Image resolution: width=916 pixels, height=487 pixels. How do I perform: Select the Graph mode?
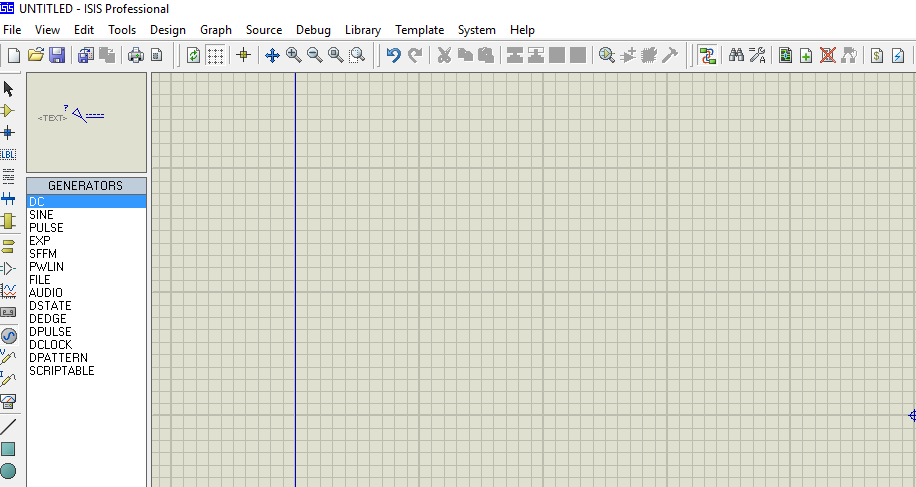[x=8, y=290]
